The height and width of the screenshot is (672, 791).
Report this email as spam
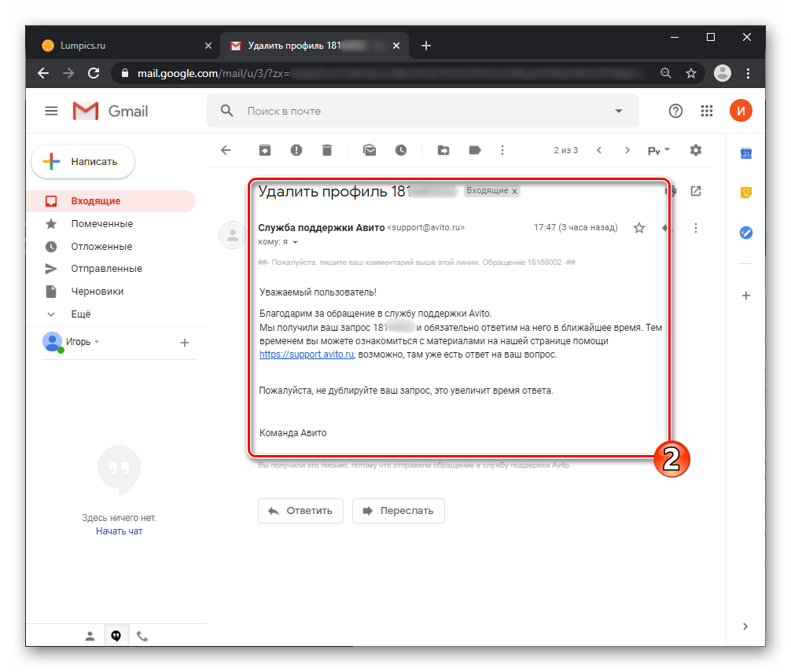pyautogui.click(x=296, y=150)
